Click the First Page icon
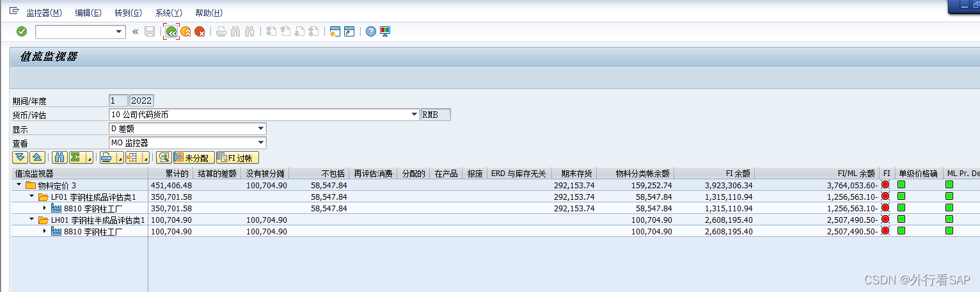Viewport: 980px width, 292px height. click(271, 31)
